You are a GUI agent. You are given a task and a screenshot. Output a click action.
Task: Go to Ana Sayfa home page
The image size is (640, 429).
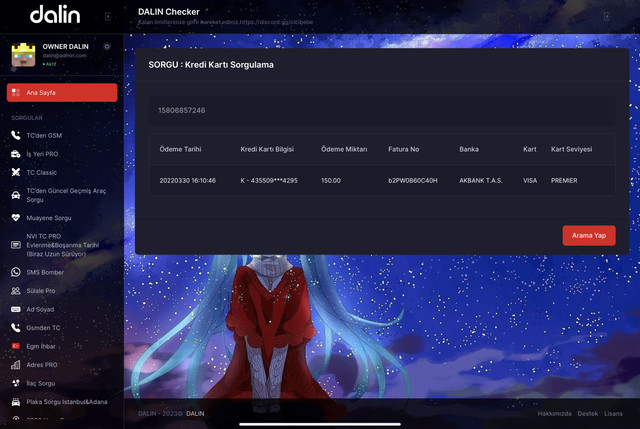62,92
